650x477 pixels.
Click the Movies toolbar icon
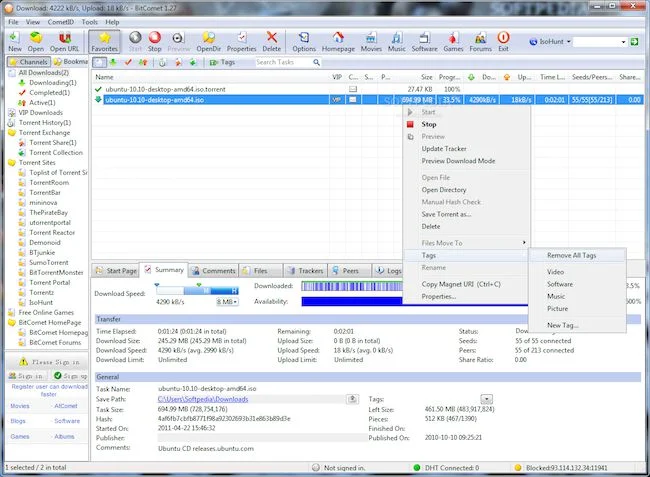click(371, 42)
